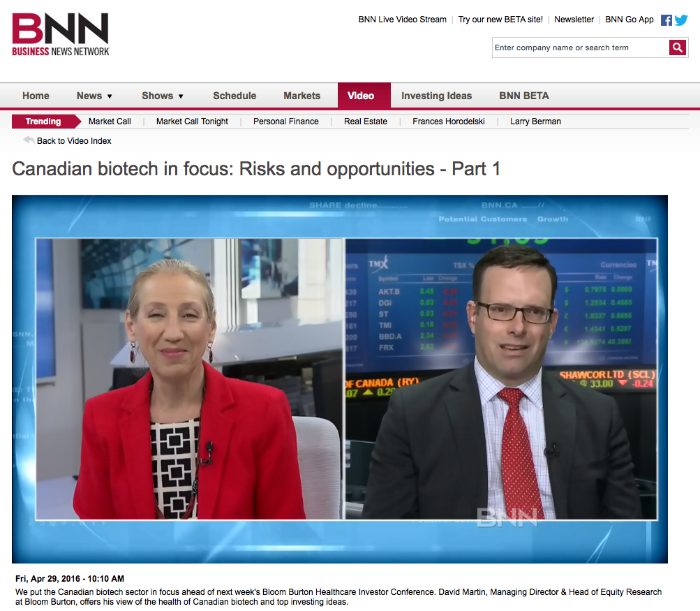This screenshot has height=611, width=700.
Task: Click the red search magnifier button
Action: pyautogui.click(x=677, y=47)
